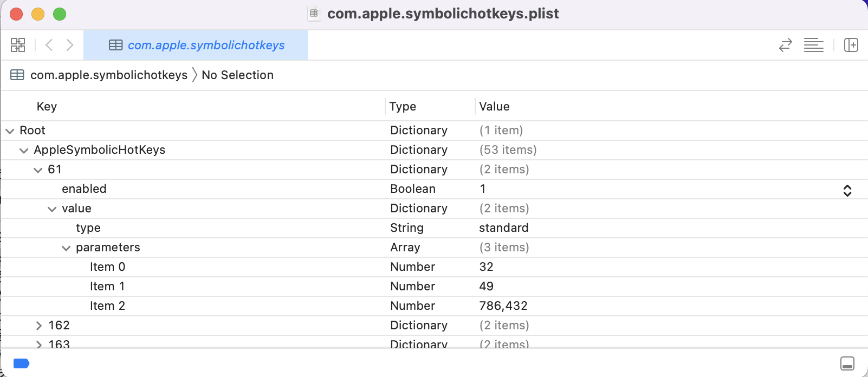Click the Type column header
868x377 pixels.
(403, 106)
